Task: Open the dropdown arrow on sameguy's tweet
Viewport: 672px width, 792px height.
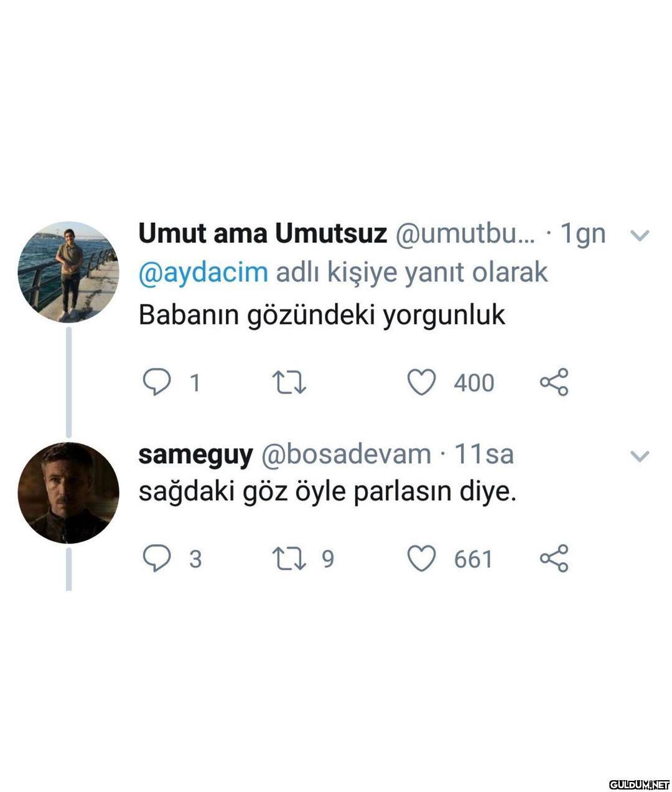Action: (x=640, y=456)
